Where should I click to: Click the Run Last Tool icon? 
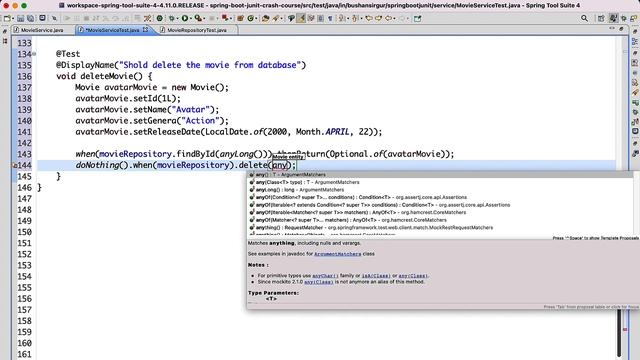pyautogui.click(x=198, y=18)
